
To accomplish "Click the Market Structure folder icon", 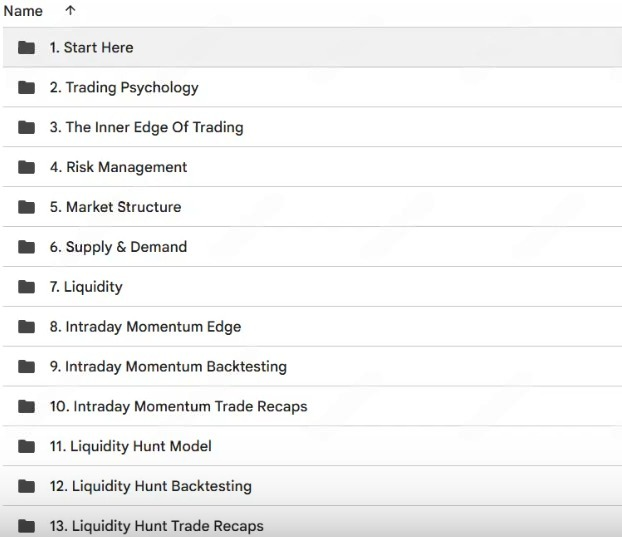I will coord(27,207).
